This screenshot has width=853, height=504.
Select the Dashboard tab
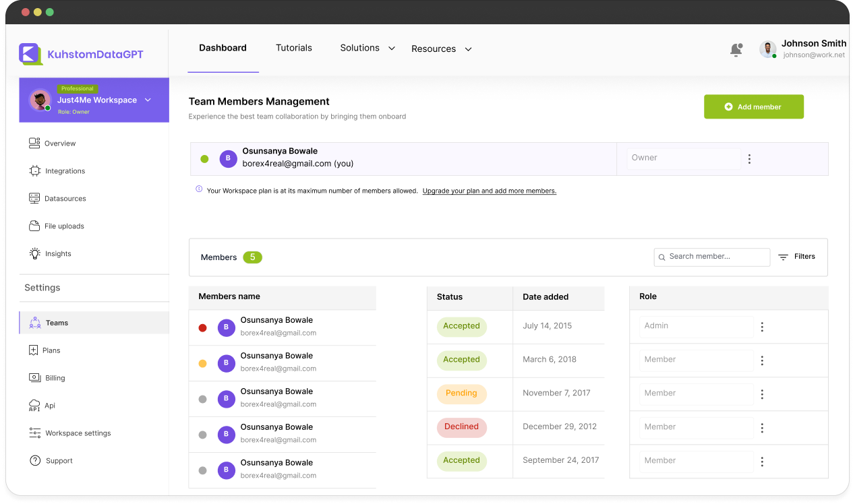pyautogui.click(x=223, y=48)
